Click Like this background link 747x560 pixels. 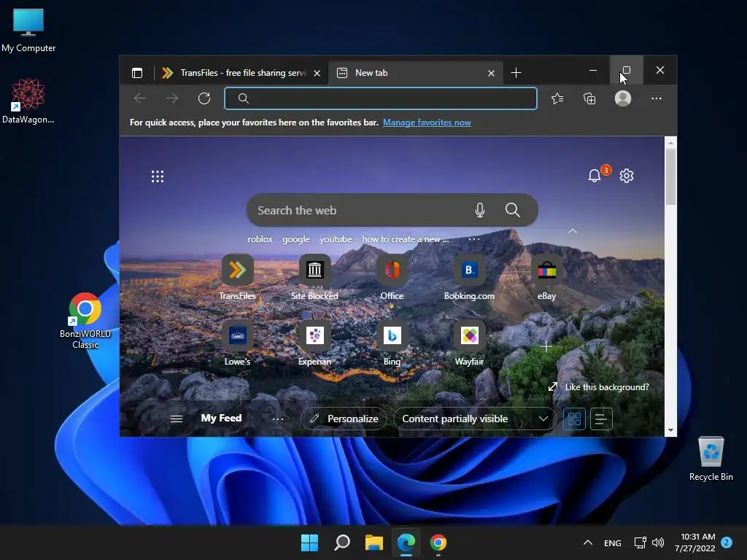click(600, 387)
